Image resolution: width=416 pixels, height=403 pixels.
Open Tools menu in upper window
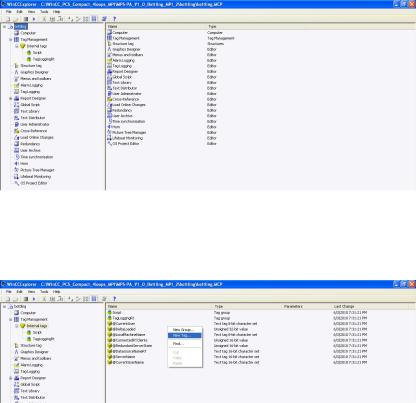coord(44,12)
